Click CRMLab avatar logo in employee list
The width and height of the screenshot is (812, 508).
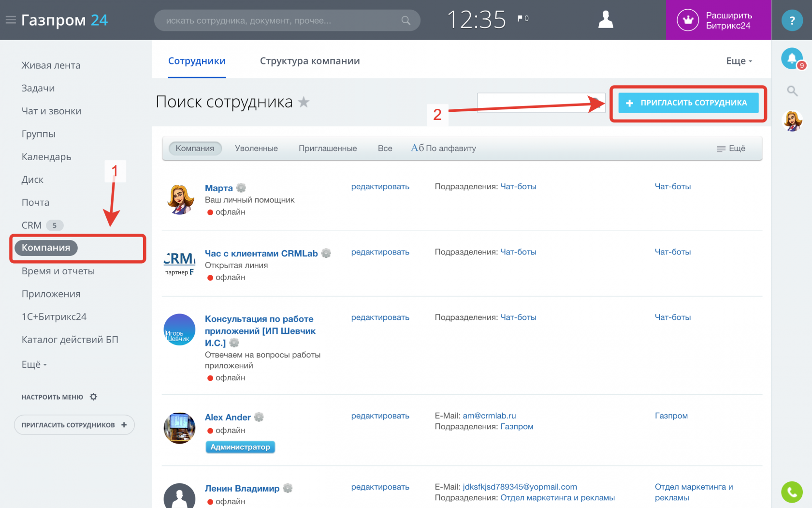(x=180, y=264)
